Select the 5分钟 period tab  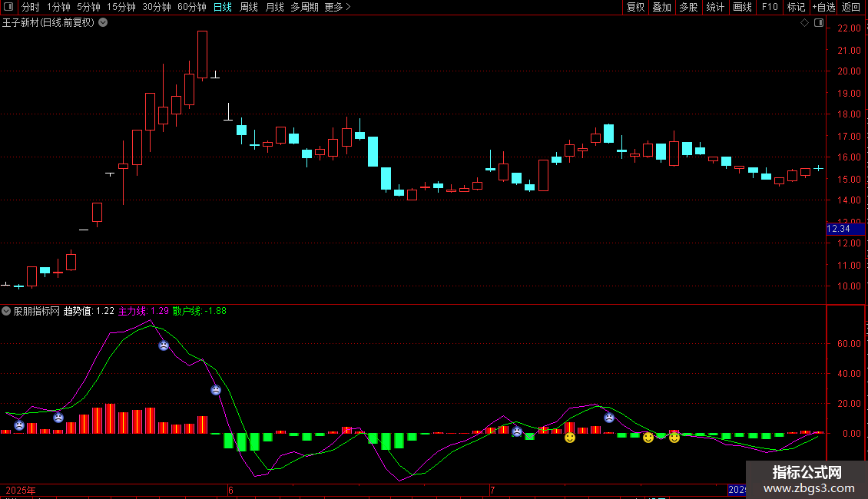click(x=88, y=7)
